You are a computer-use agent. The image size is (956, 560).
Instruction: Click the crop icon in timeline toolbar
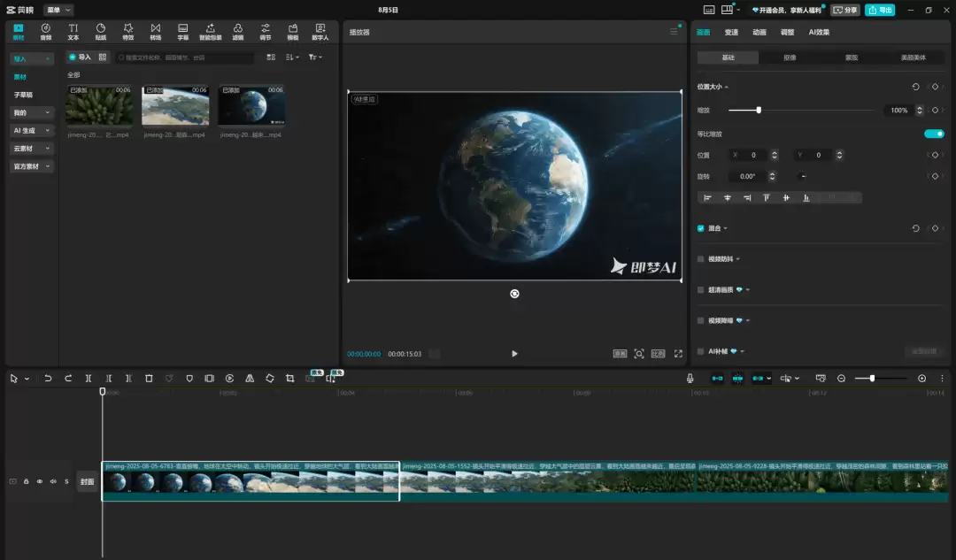point(290,379)
